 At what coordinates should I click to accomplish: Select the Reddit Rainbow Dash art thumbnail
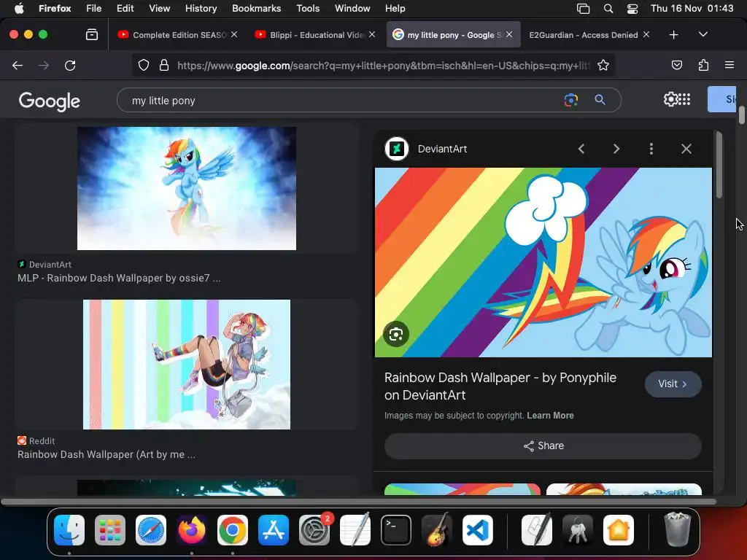[187, 365]
